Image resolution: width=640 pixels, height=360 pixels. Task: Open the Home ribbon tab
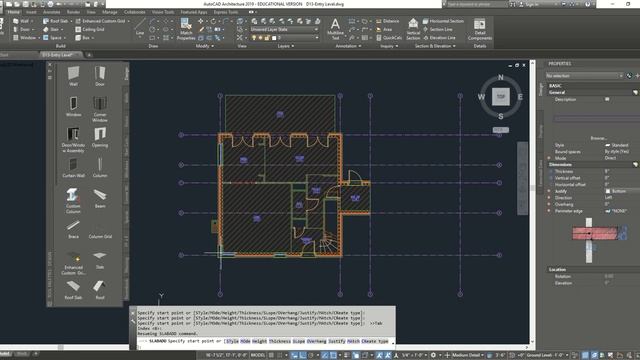click(13, 12)
